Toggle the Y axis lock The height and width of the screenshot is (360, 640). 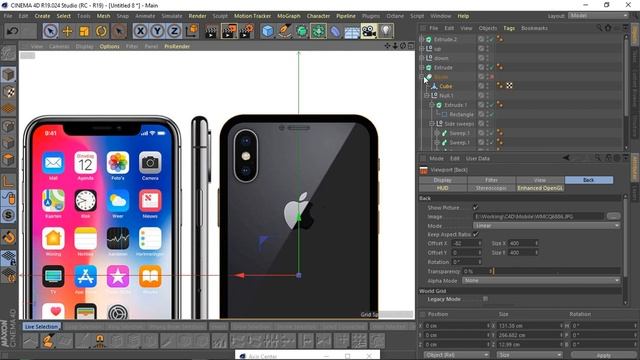point(158,31)
